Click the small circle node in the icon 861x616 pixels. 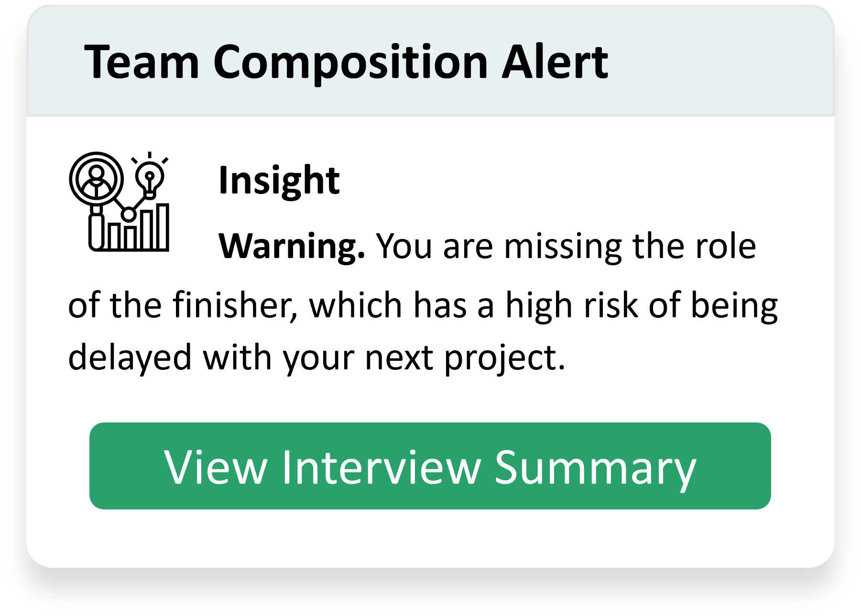click(128, 215)
